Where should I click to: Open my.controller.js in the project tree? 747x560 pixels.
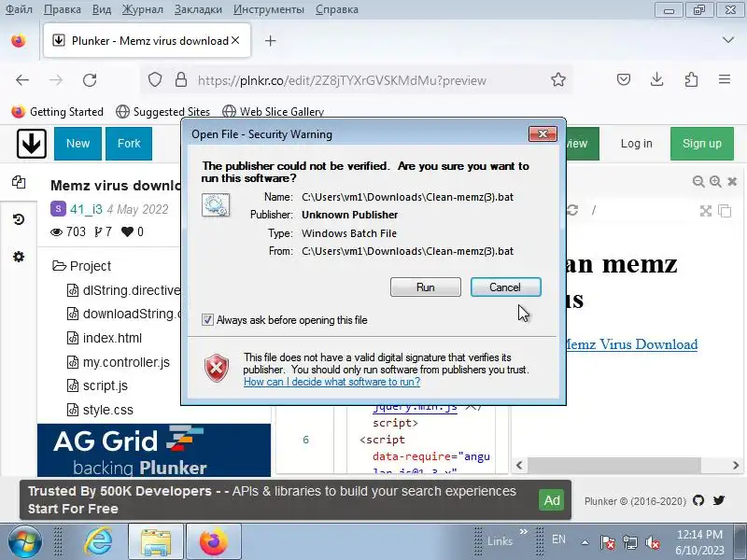point(119,362)
